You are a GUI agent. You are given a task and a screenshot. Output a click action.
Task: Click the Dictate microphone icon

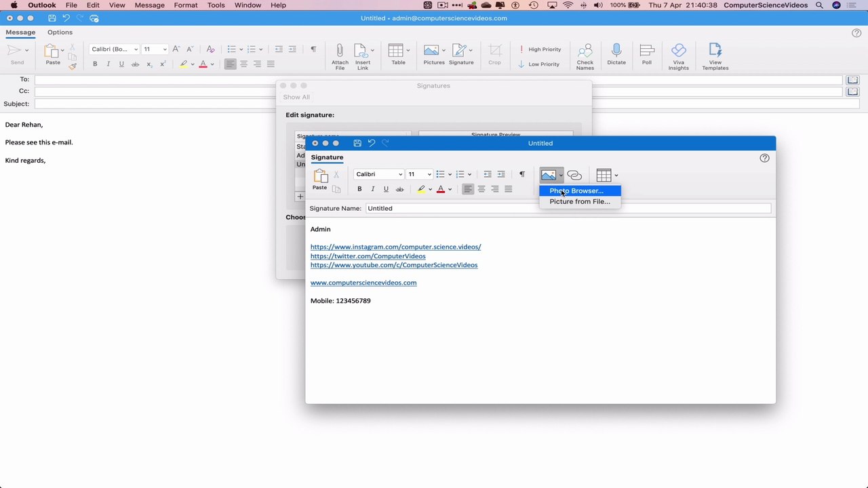pyautogui.click(x=616, y=54)
